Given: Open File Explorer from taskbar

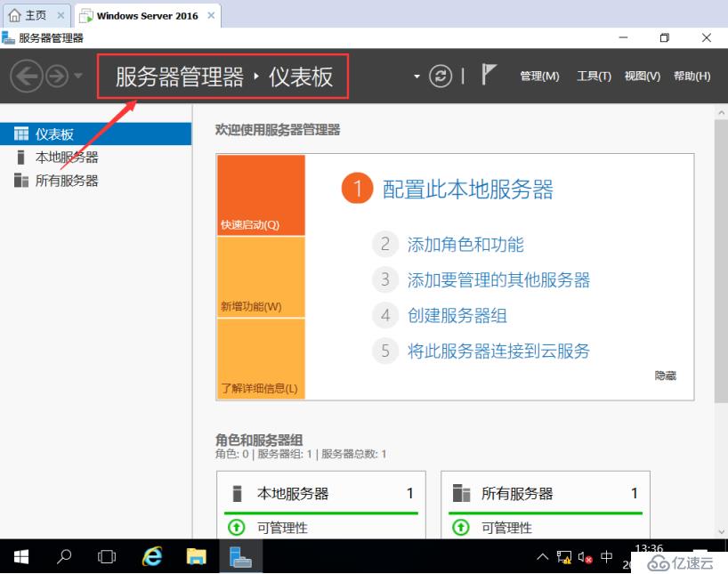Looking at the screenshot, I should [x=196, y=556].
